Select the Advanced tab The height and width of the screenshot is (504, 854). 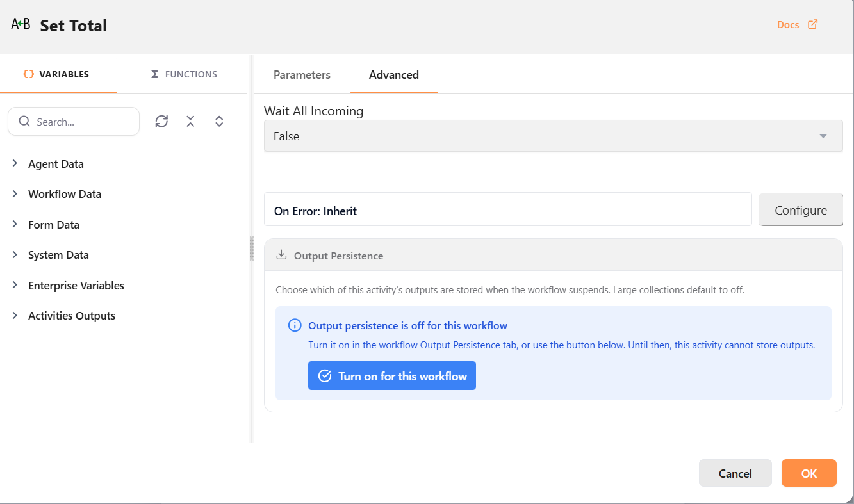[394, 75]
